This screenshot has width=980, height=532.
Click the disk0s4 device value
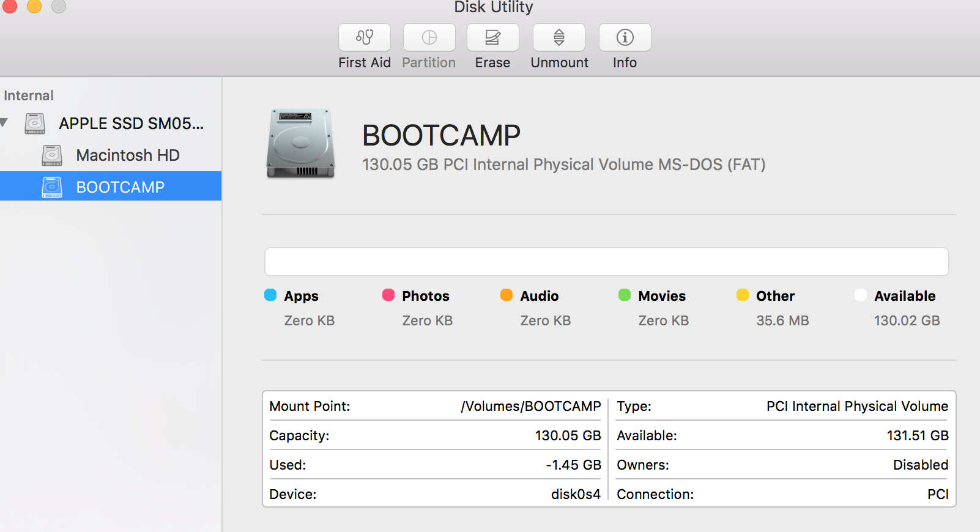[x=576, y=494]
